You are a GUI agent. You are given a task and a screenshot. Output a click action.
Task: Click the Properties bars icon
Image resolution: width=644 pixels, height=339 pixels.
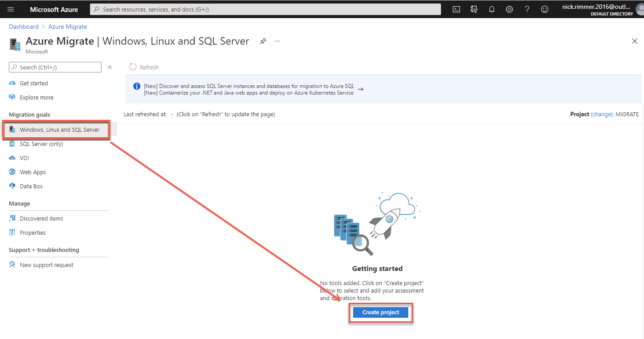[12, 232]
